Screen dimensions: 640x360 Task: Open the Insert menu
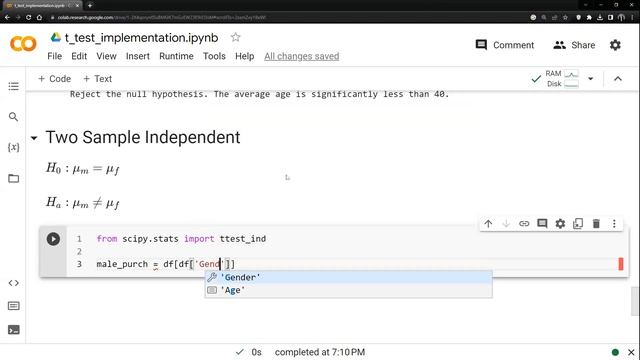coord(138,56)
